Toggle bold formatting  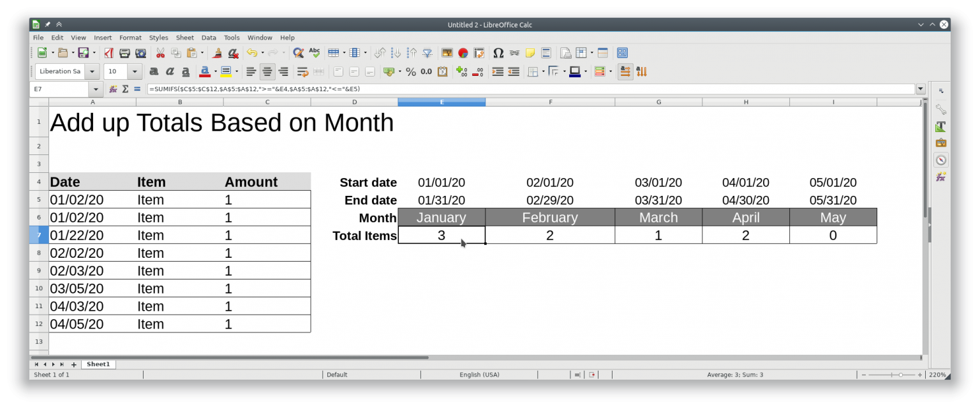click(154, 71)
